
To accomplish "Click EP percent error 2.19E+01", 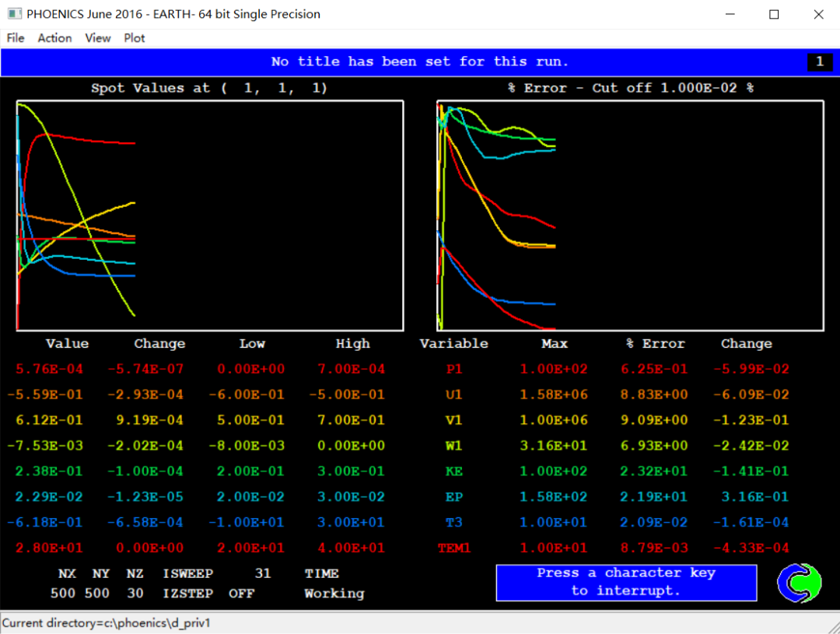I will click(653, 497).
